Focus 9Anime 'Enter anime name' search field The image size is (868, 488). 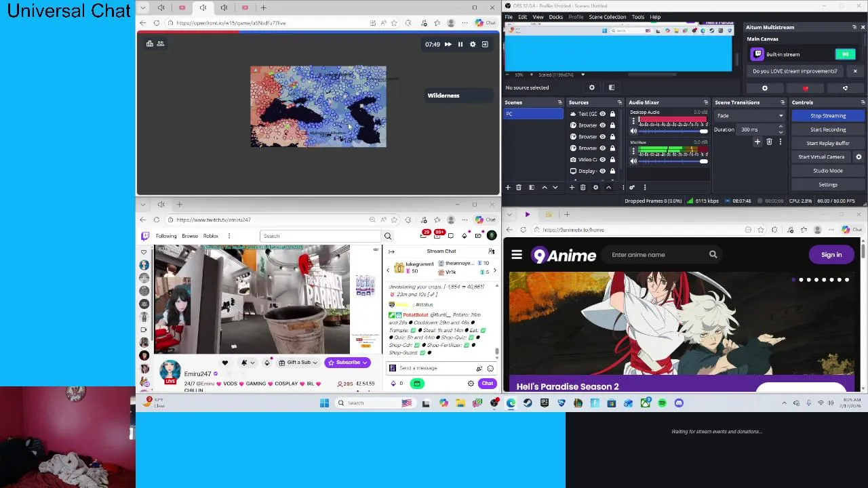(x=656, y=255)
